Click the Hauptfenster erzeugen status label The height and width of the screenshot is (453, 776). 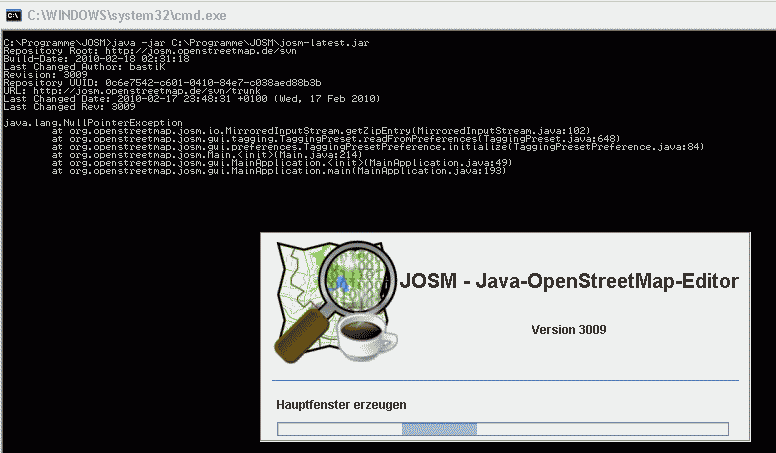coord(341,404)
